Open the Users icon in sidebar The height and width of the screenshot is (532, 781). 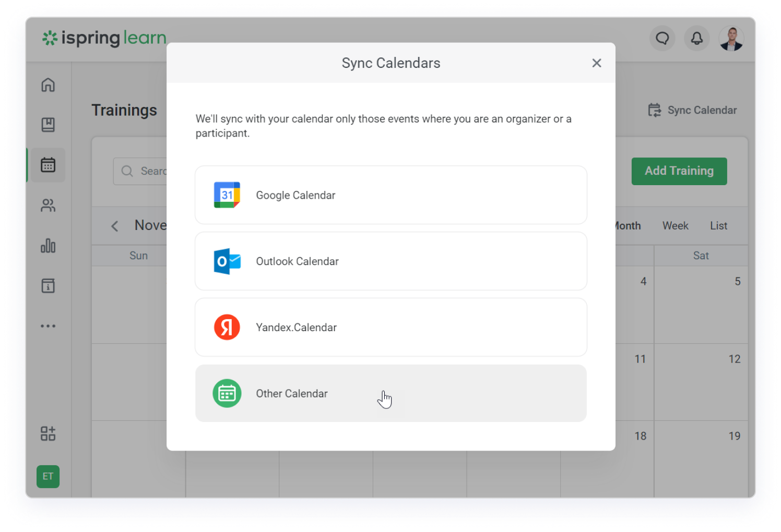pyautogui.click(x=48, y=205)
